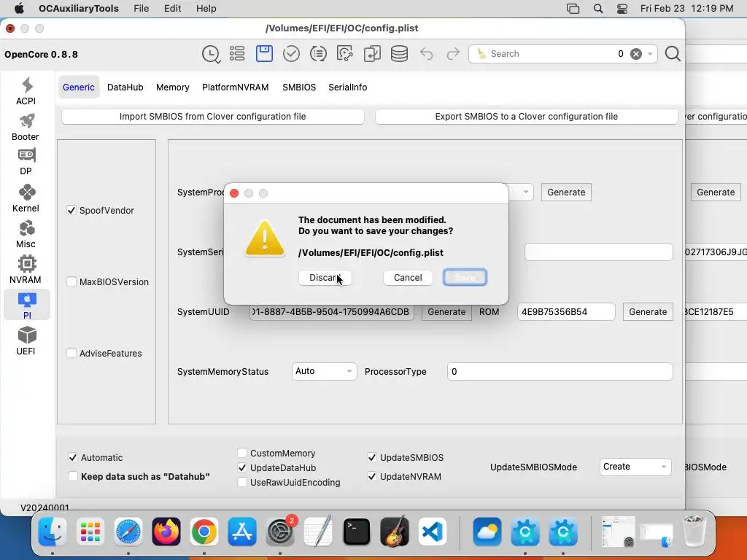This screenshot has width=747, height=560.
Task: Uncheck the UpdateNVRAM checkbox
Action: (372, 476)
